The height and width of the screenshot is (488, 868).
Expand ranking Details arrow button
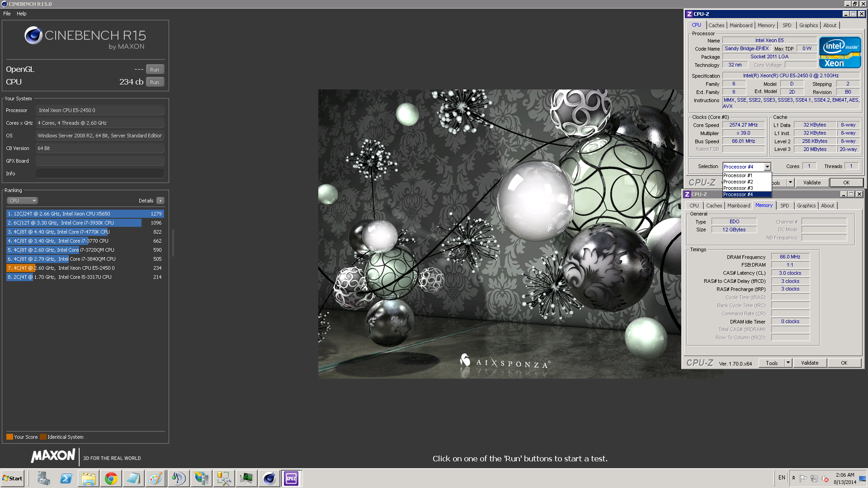coord(160,201)
